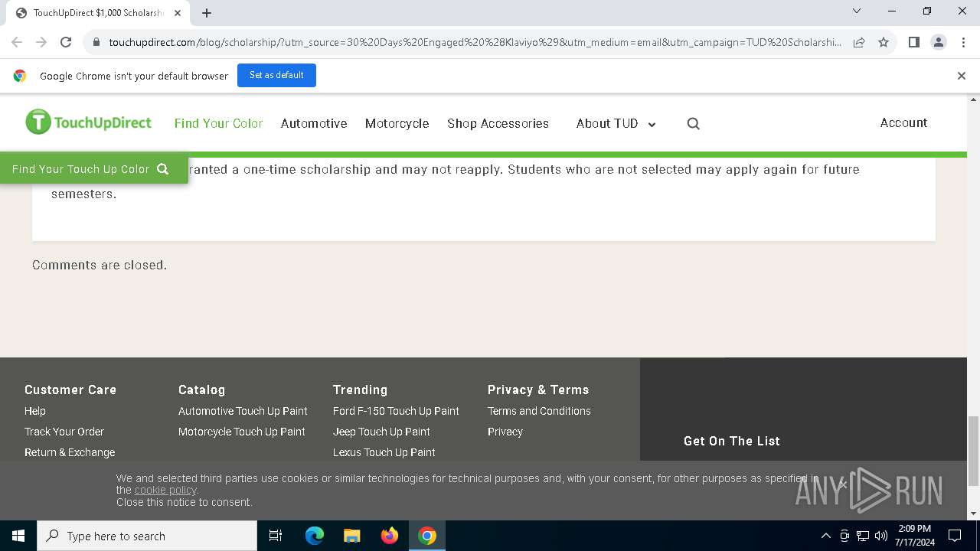Open the Chrome three-dot menu

coord(962,42)
